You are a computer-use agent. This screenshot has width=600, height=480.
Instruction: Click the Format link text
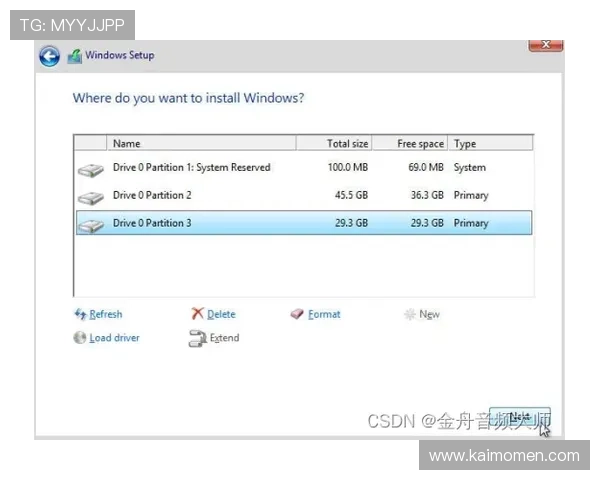tap(324, 314)
